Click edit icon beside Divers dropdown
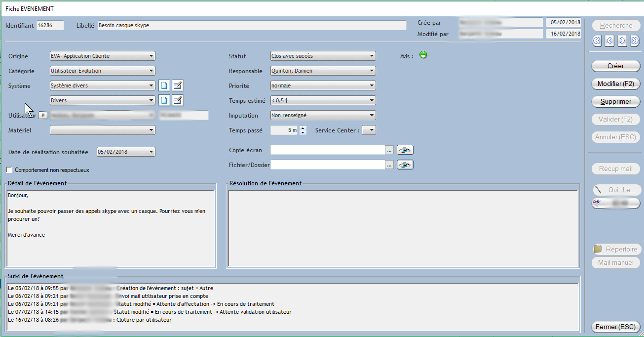The height and width of the screenshot is (337, 644). (178, 101)
